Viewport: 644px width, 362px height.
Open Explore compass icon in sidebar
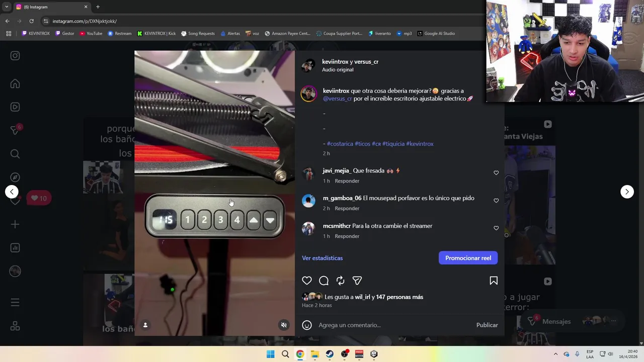click(15, 177)
